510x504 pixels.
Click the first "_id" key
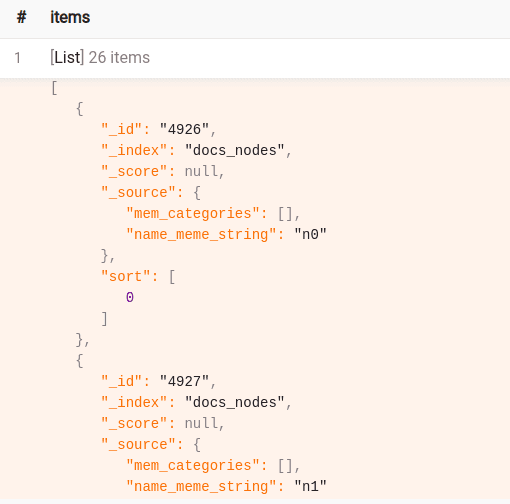pos(122,129)
